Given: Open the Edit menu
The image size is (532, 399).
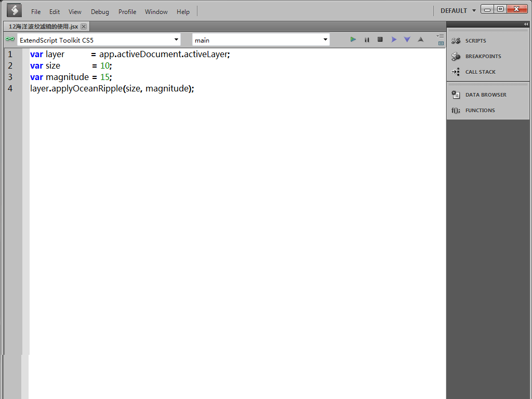Looking at the screenshot, I should pos(54,12).
